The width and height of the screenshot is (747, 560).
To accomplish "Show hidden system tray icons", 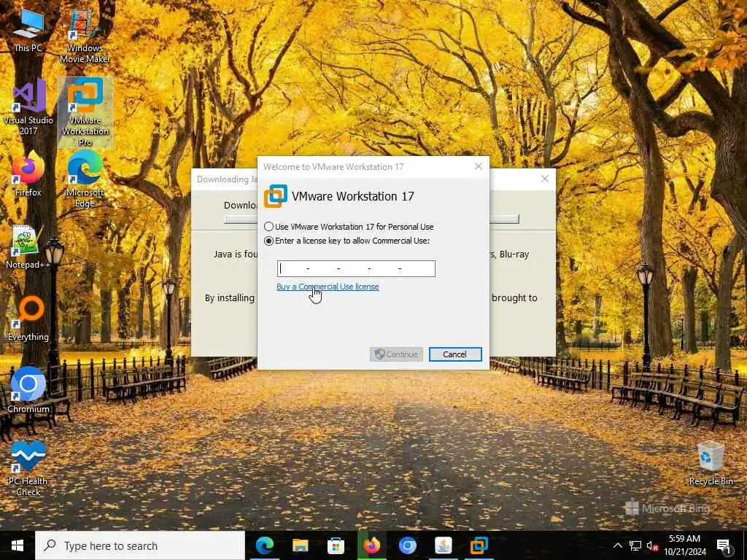I will [x=617, y=545].
